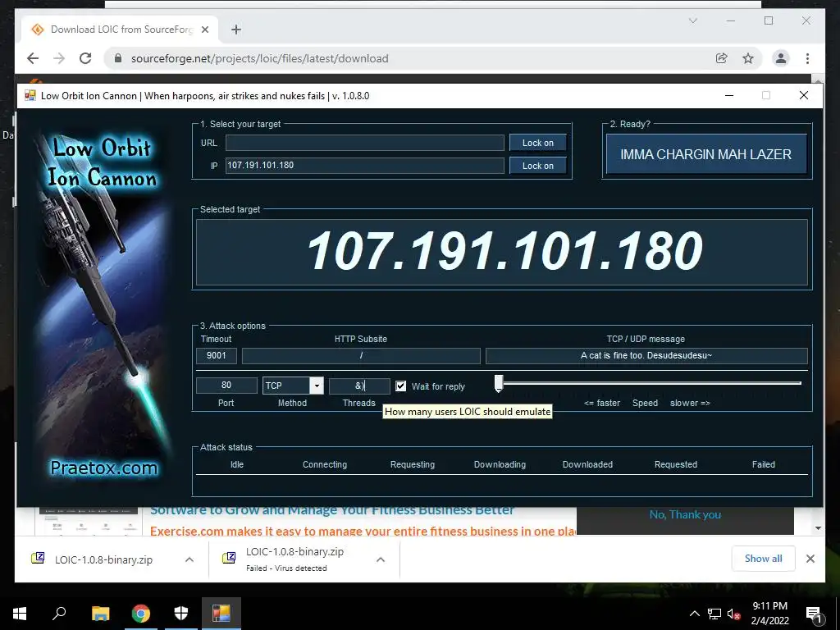
Task: Click the URL target field
Action: (365, 143)
